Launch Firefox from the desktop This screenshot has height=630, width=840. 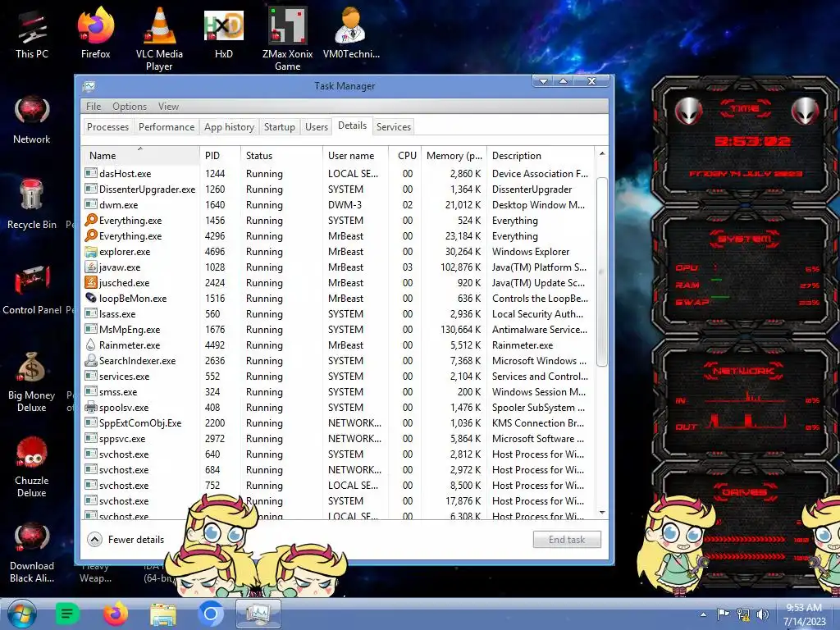point(95,33)
